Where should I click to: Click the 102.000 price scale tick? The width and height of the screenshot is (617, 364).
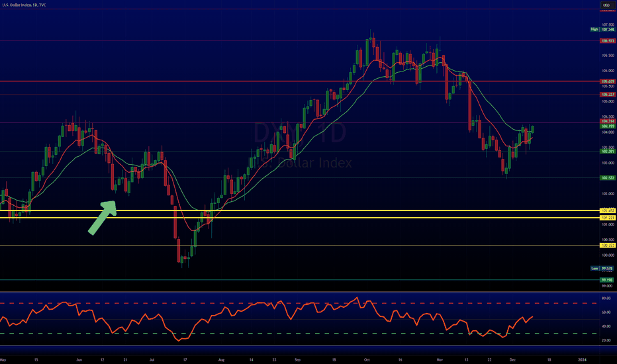608,194
